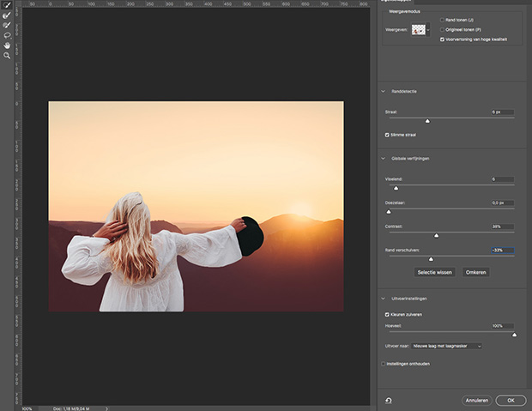The width and height of the screenshot is (532, 411).
Task: Open the 'Uitvoer naar' dropdown
Action: (446, 346)
